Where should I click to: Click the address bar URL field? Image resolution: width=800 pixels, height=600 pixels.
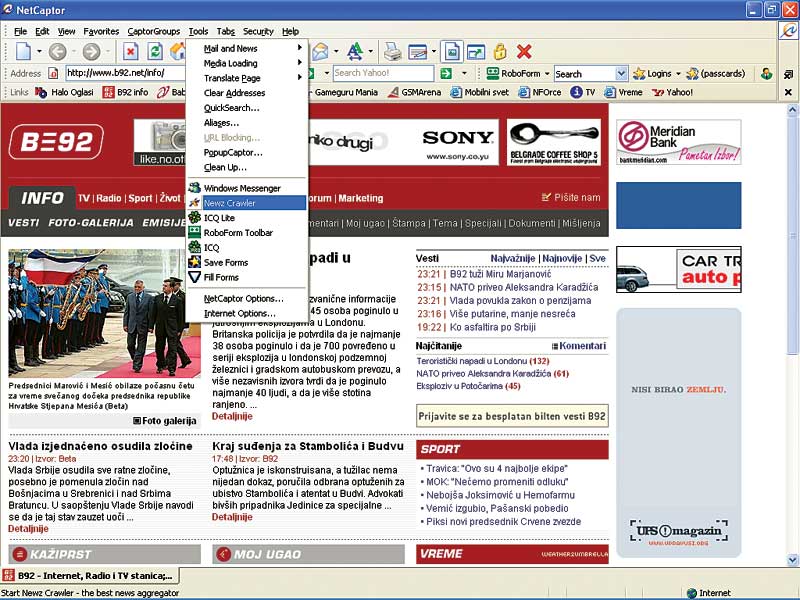(125, 73)
